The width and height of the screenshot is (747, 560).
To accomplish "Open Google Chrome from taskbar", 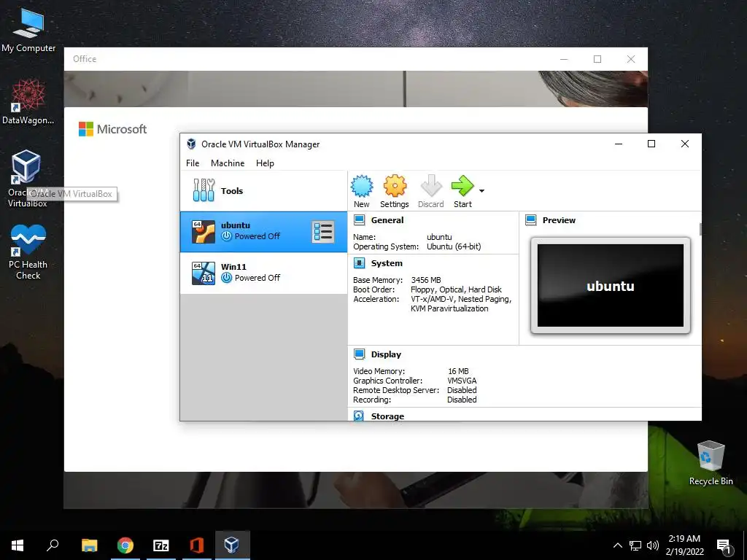I will [x=125, y=545].
